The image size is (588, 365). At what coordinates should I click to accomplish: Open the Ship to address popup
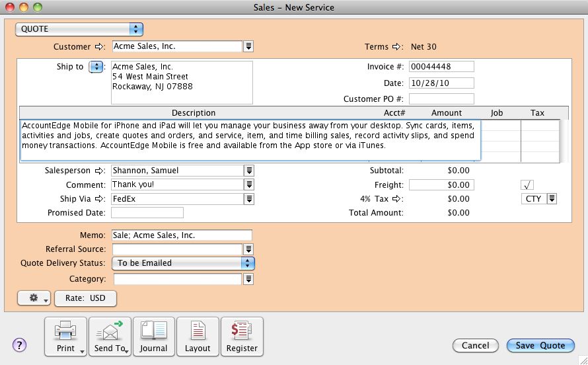click(96, 67)
